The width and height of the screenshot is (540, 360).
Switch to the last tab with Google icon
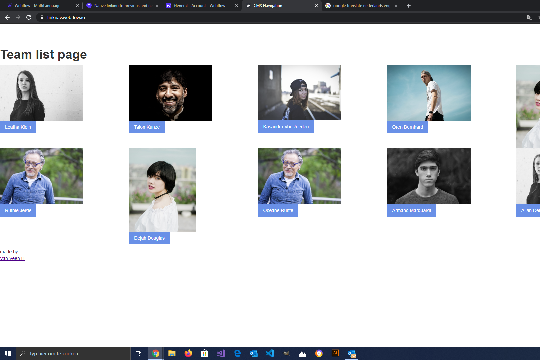pyautogui.click(x=361, y=6)
